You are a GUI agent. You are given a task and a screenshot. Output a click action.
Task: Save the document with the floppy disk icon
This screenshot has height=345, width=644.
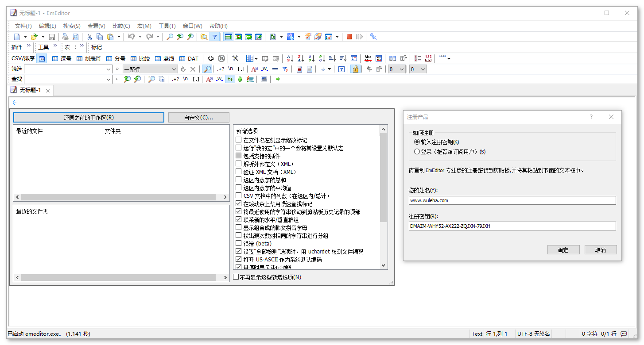click(52, 37)
